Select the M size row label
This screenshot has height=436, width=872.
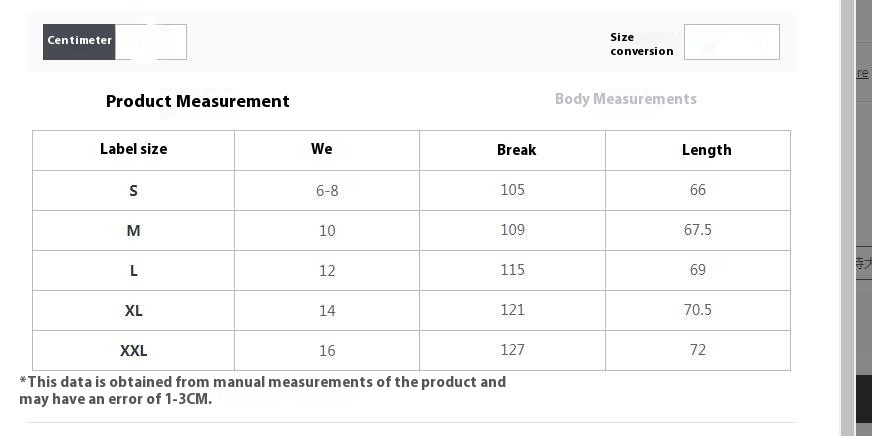click(133, 231)
